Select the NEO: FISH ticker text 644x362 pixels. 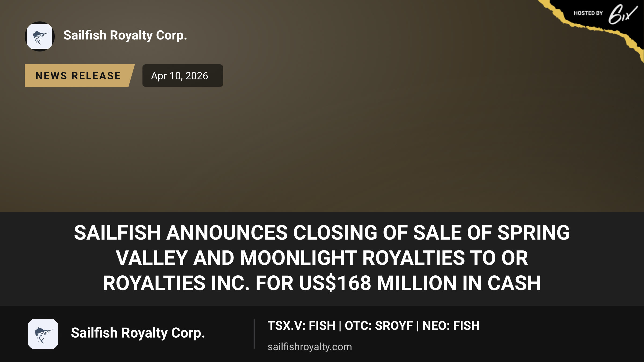click(451, 326)
